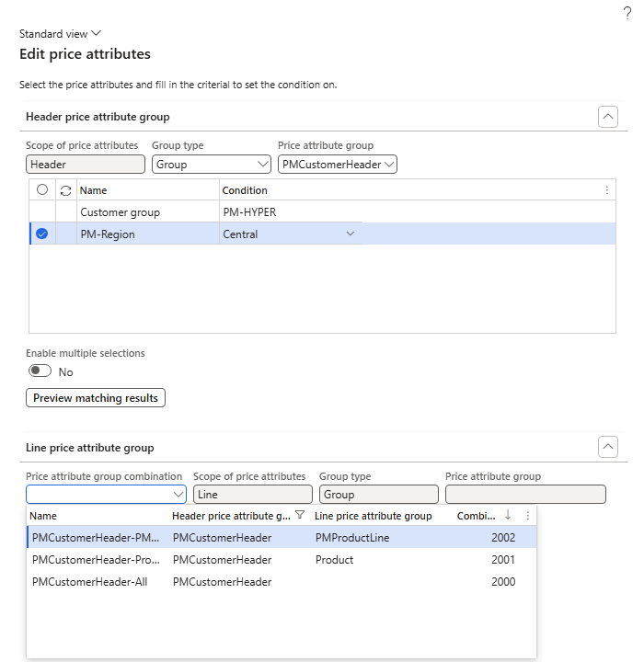
Task: Click Line price attribute group column header
Action: click(x=374, y=516)
